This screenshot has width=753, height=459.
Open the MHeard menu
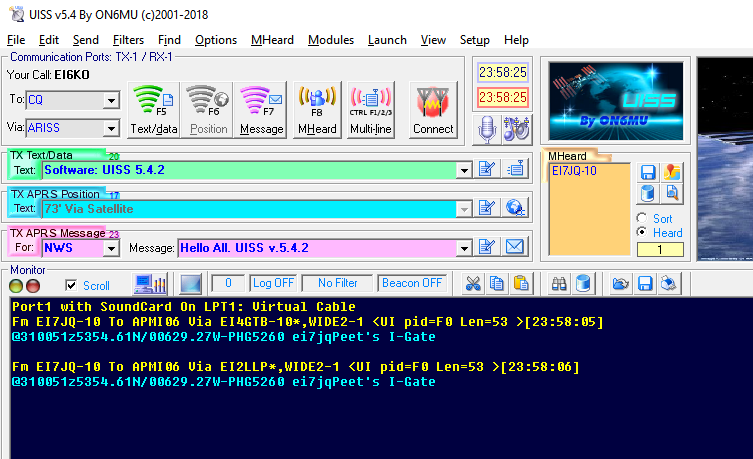[272, 40]
